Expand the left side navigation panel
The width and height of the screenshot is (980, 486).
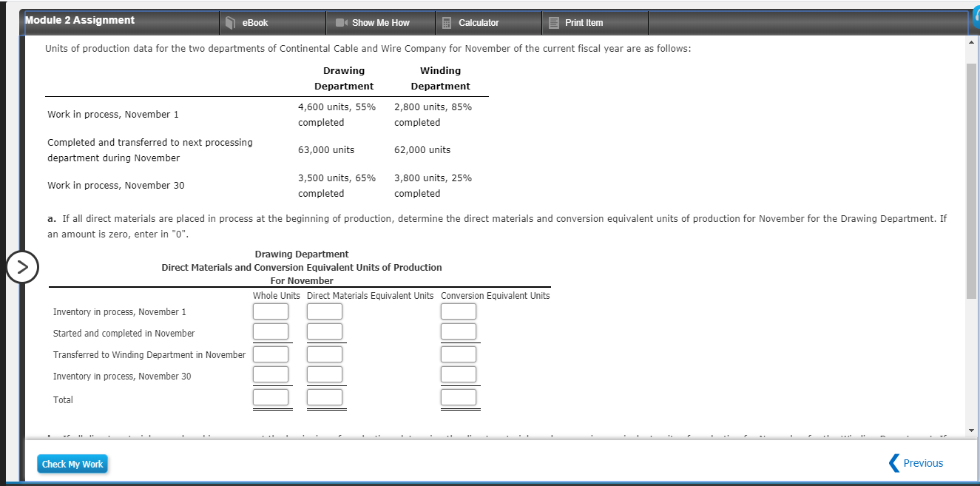(x=22, y=267)
